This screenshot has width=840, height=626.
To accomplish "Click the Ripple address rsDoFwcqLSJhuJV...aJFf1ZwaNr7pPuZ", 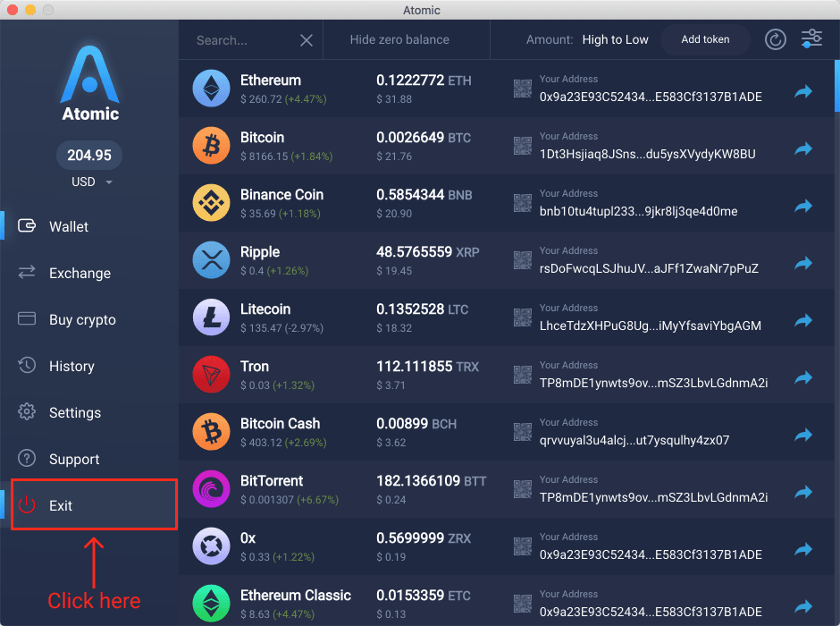I will pos(649,268).
